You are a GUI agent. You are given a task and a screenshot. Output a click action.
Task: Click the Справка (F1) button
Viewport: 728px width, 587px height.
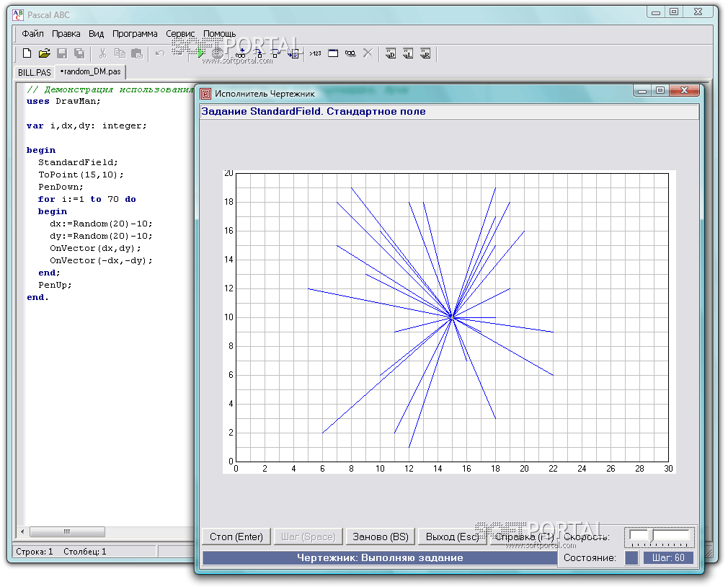[x=524, y=537]
